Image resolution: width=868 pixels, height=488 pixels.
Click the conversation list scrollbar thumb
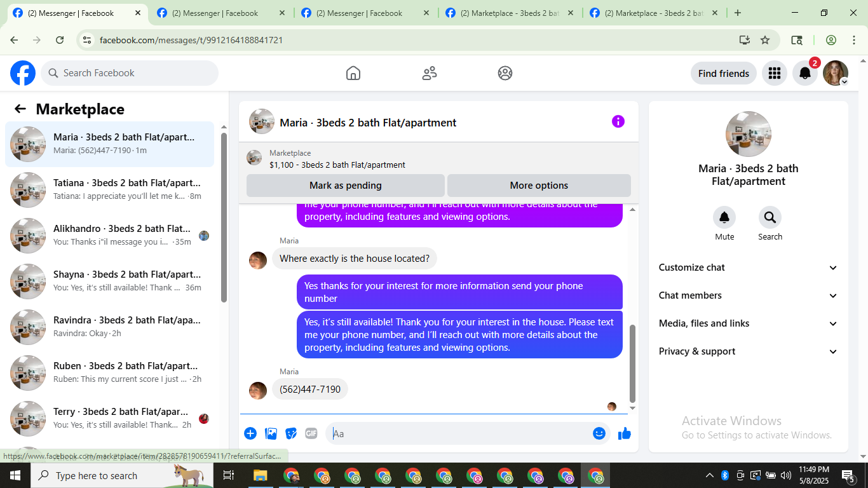click(x=224, y=217)
